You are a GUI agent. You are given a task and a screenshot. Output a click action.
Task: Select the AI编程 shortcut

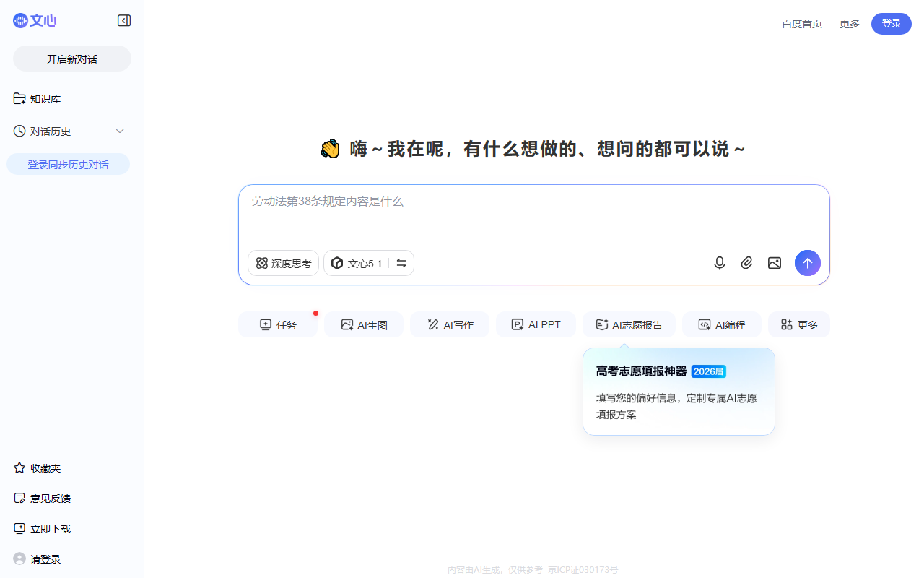coord(722,324)
